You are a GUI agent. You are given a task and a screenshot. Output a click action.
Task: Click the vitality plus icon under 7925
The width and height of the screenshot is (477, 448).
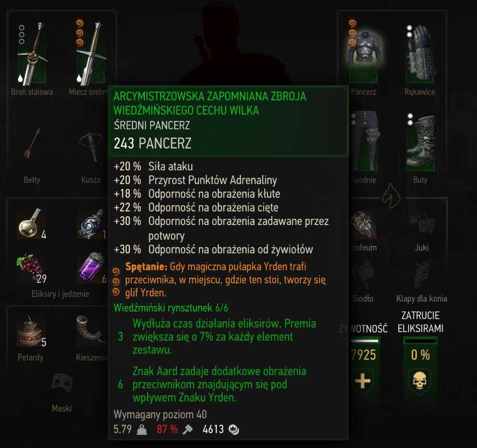363,380
